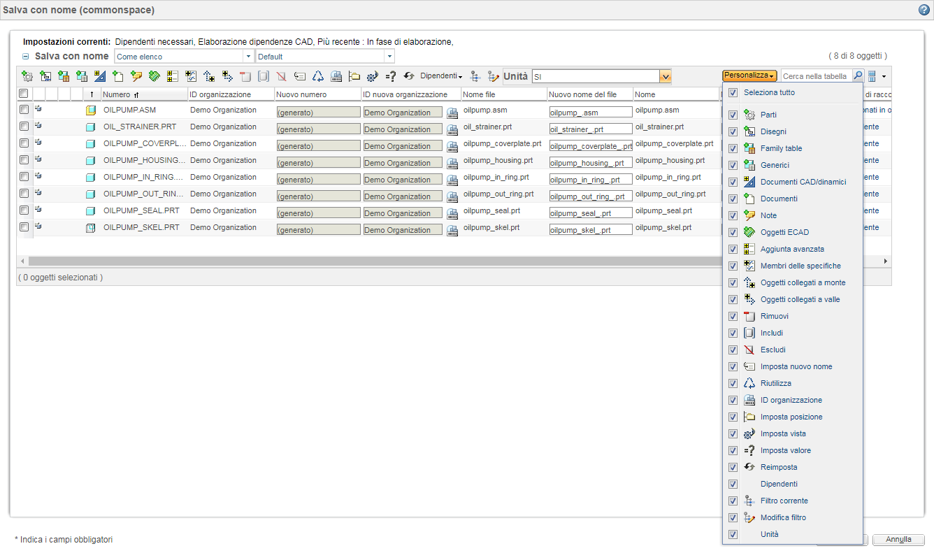Uncheck Seleziona tutto in the Personalizza menu
934x560 pixels.
point(733,92)
